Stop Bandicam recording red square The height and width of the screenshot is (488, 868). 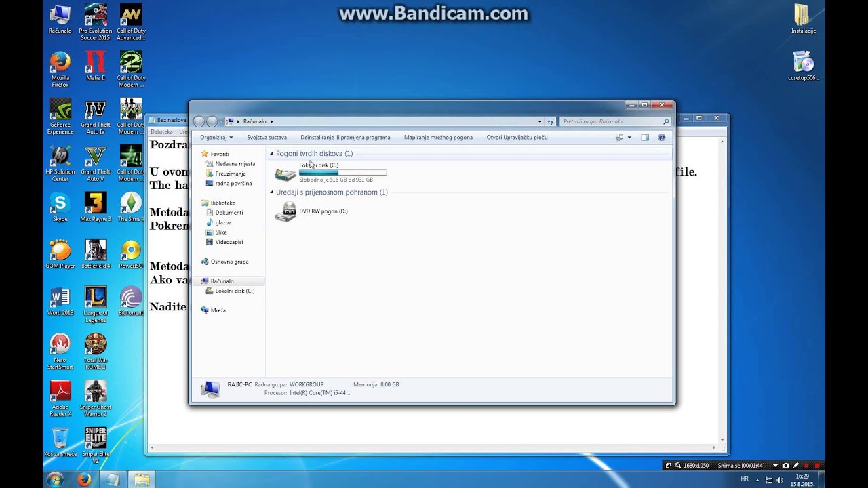click(817, 466)
